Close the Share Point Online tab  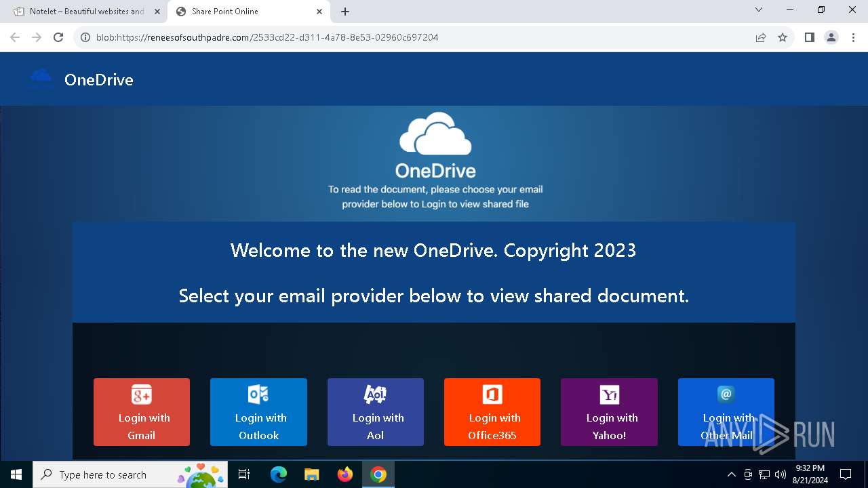319,12
